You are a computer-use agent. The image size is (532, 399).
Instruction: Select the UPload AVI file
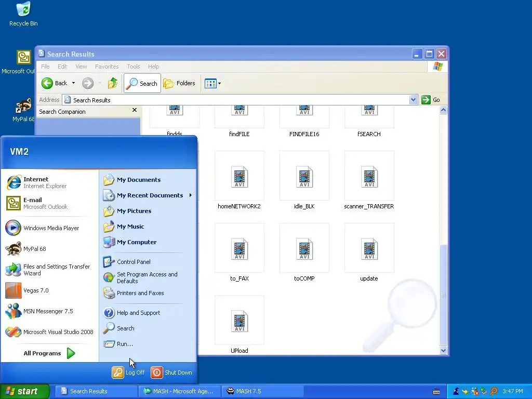[239, 325]
